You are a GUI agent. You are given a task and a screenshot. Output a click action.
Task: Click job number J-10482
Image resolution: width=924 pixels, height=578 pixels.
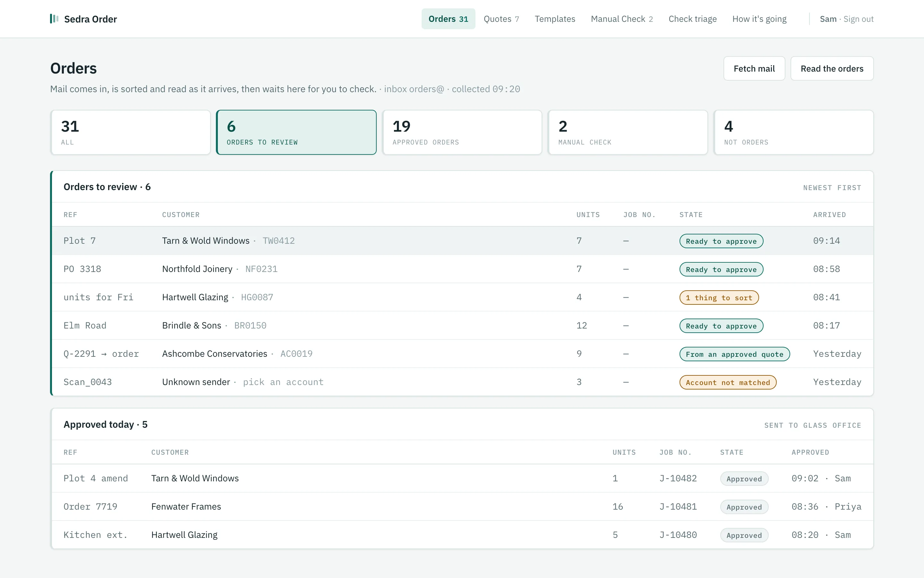tap(678, 478)
